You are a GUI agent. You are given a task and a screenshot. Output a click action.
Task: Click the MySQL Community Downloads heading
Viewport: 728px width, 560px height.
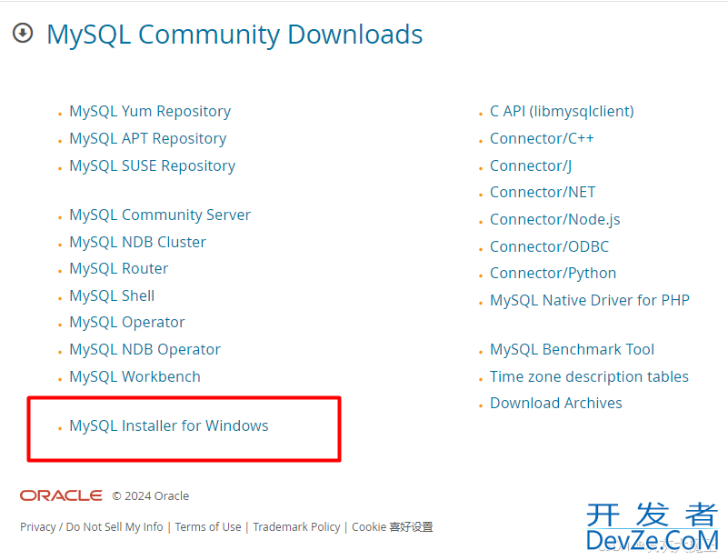tap(234, 35)
